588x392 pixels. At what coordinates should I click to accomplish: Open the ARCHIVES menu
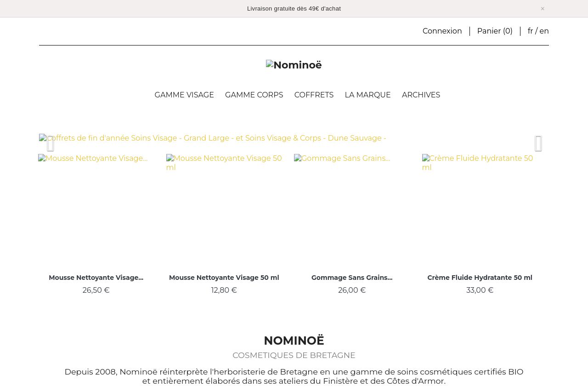[421, 95]
